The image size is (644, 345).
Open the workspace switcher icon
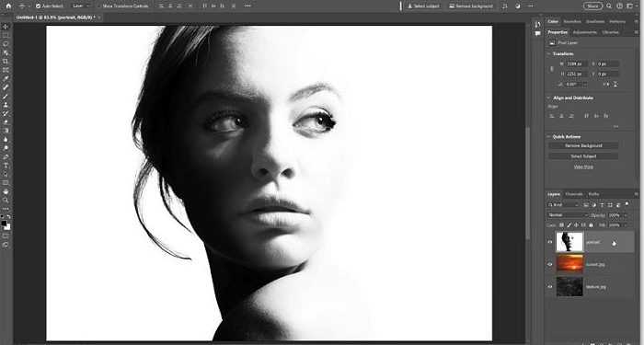[630, 6]
